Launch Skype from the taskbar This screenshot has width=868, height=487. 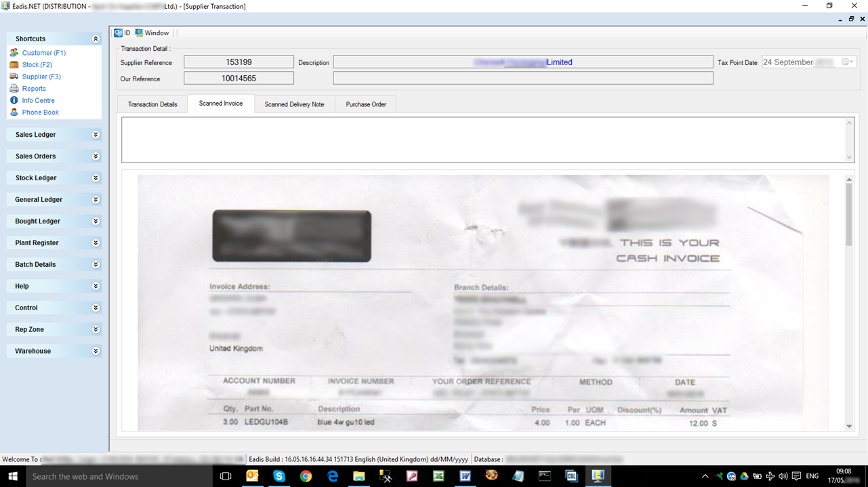coord(278,476)
